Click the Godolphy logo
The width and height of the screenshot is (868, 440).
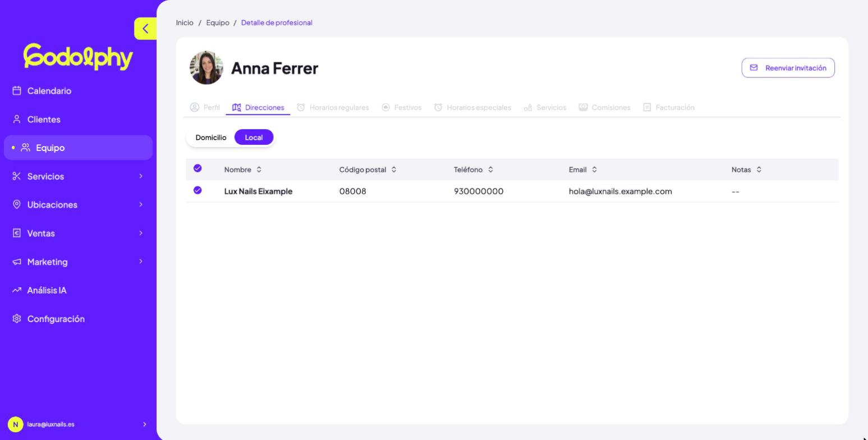78,57
